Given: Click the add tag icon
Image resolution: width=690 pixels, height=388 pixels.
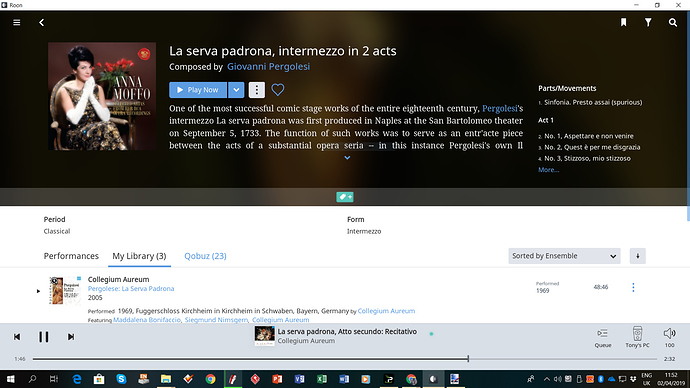Looking at the screenshot, I should [345, 197].
